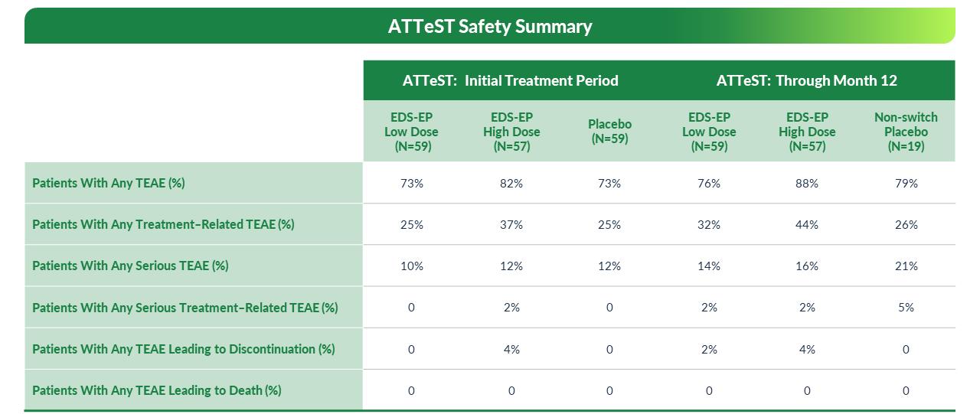This screenshot has height=414, width=980.
Task: Select the TEAE Leading to Death row label
Action: (157, 390)
